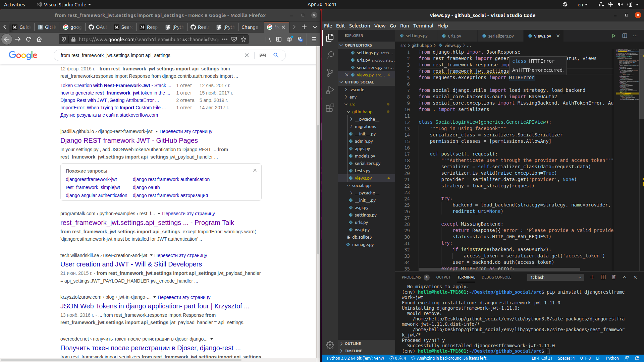
Task: Click Spaces: 4 indentation in status bar
Action: coord(566,358)
